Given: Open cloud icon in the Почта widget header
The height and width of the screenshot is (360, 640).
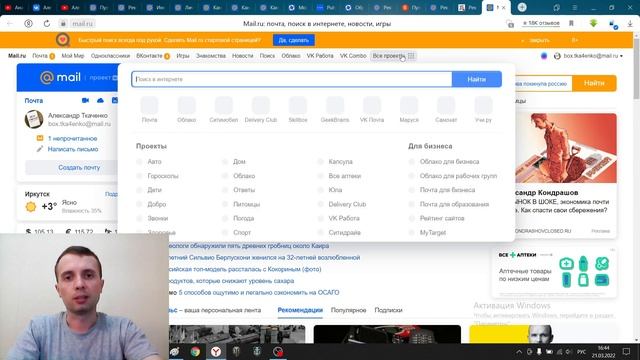Looking at the screenshot, I should (100, 100).
